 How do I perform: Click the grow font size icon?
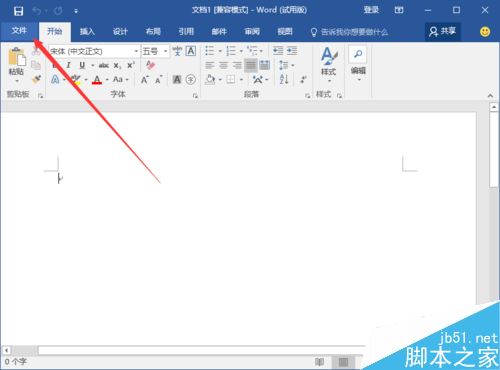tap(145, 80)
